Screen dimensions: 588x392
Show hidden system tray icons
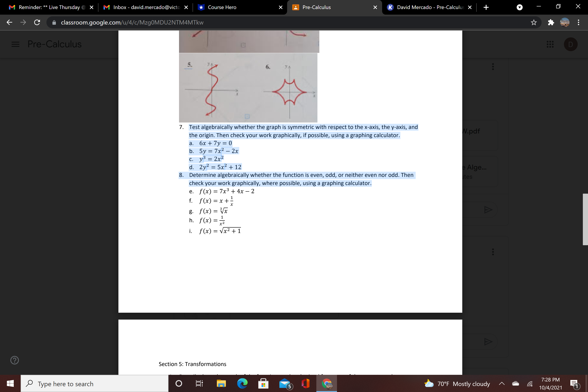502,383
